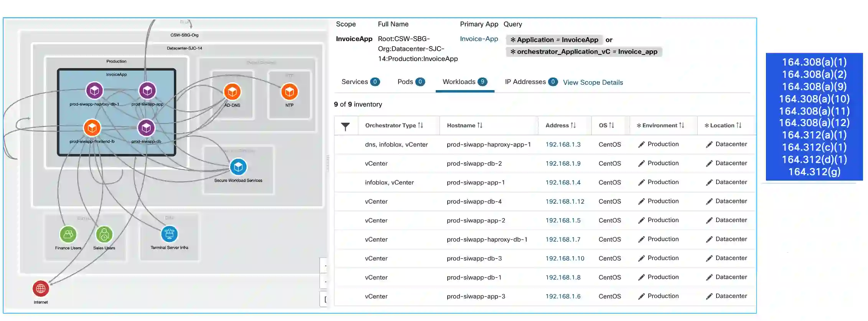This screenshot has height=321, width=868.
Task: Open the Invoice-App primary app link
Action: click(479, 39)
